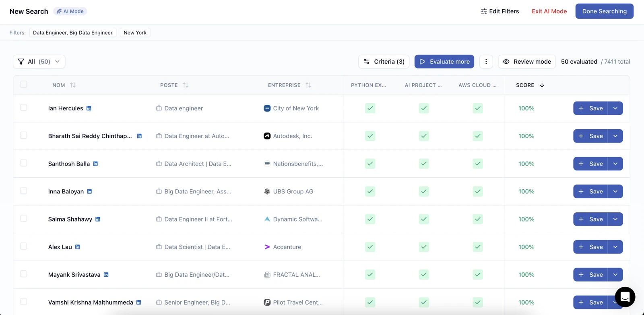644x315 pixels.
Task: Click the City of New York logo
Action: [x=267, y=108]
